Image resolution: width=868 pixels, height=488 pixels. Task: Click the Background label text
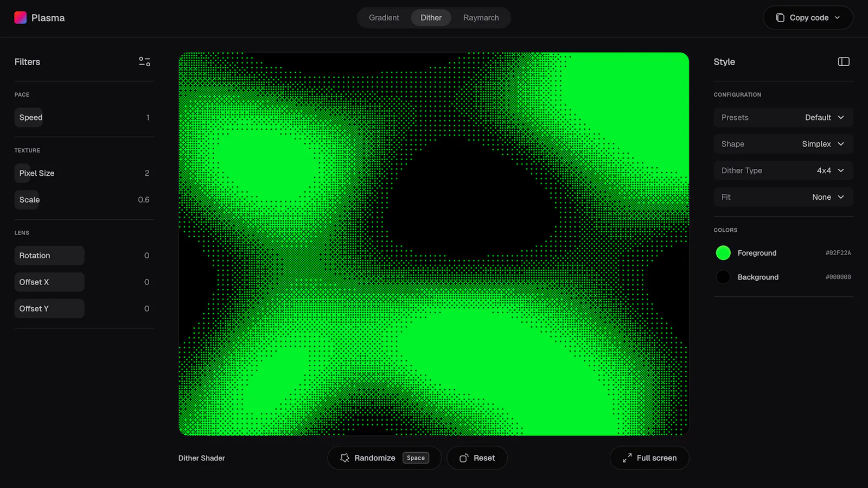pos(758,277)
